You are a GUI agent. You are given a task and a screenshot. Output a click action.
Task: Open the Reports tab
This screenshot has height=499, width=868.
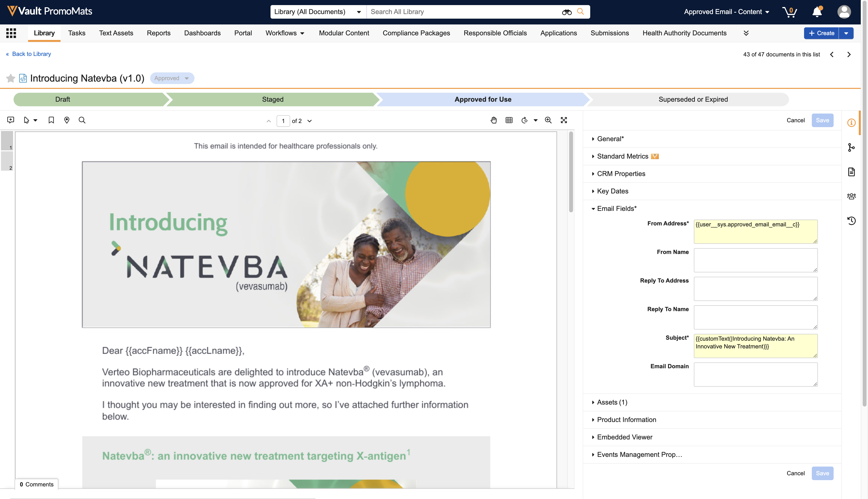tap(158, 33)
